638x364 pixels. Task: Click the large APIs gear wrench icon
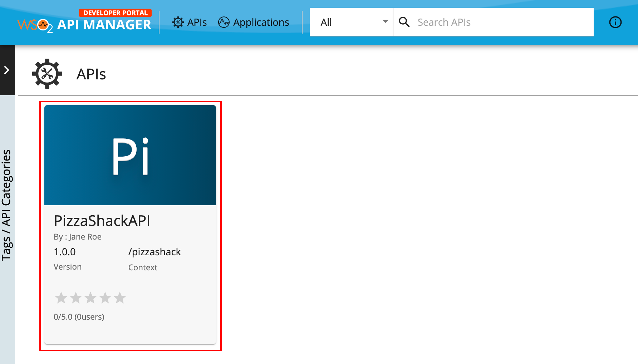coord(47,74)
